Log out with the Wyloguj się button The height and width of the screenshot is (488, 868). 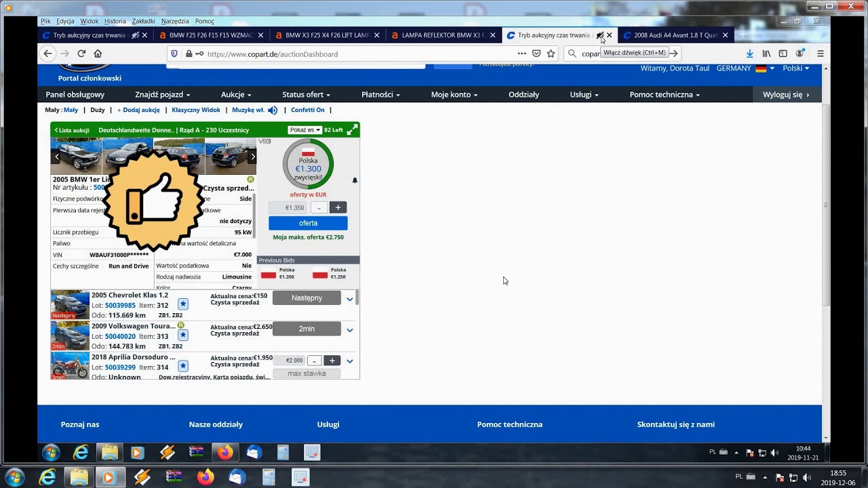[787, 95]
